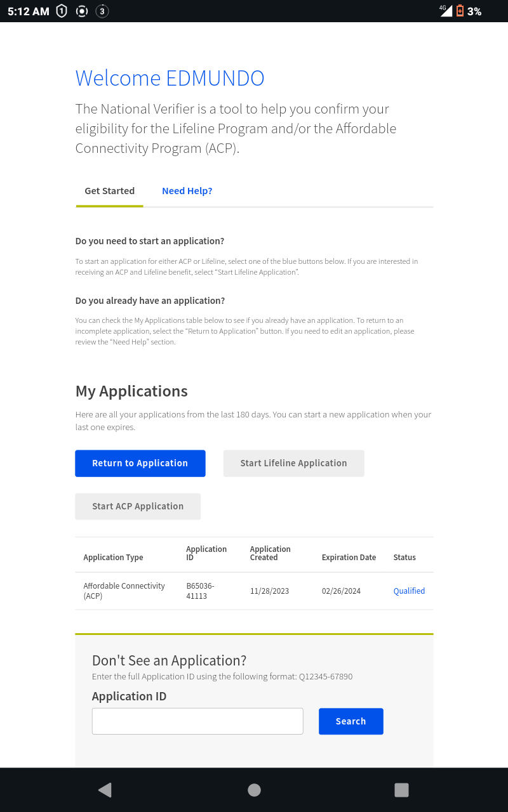Image resolution: width=508 pixels, height=812 pixels.
Task: Click the Application Type column header
Action: [113, 557]
